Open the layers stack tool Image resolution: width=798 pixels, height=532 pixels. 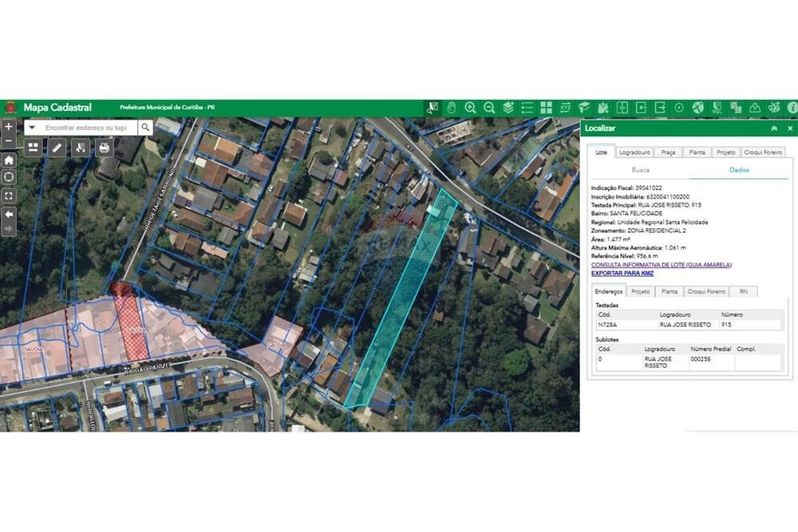point(508,108)
